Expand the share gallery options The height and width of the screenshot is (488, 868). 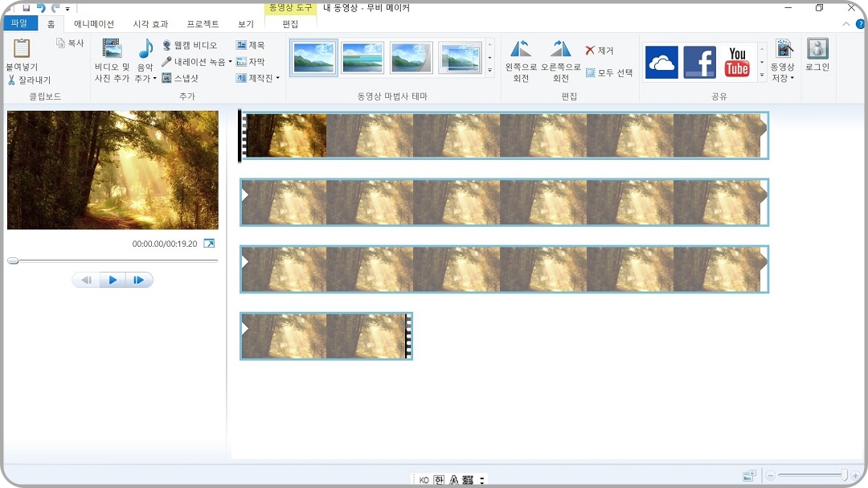(762, 75)
